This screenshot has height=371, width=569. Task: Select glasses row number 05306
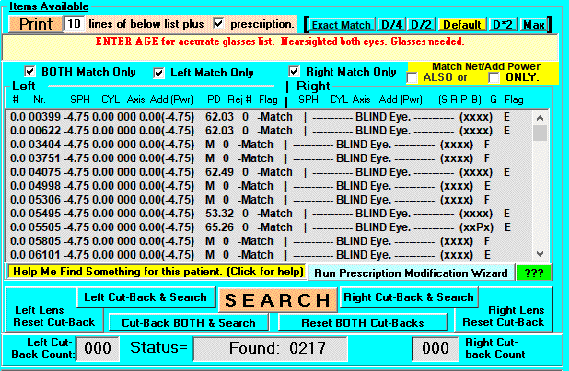(269, 200)
